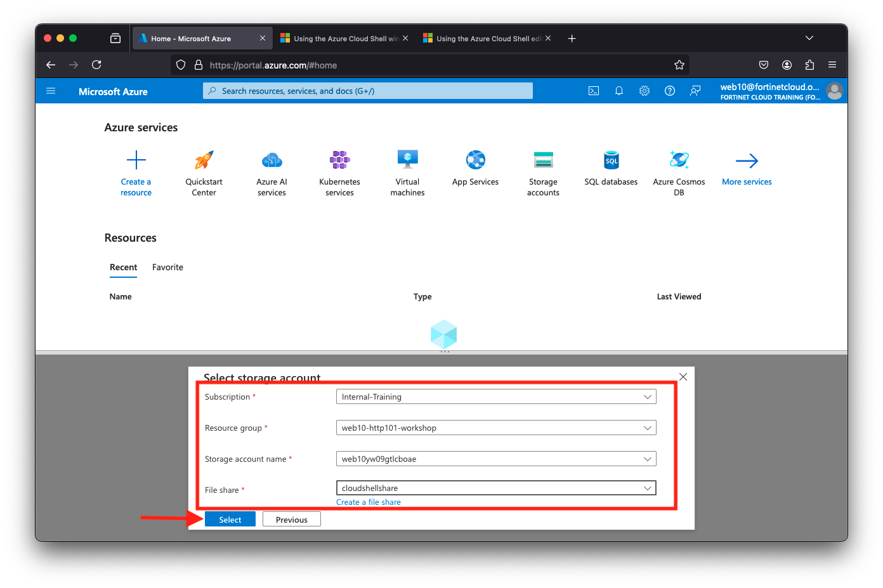The height and width of the screenshot is (588, 883).
Task: Open the notifications bell
Action: (x=619, y=91)
